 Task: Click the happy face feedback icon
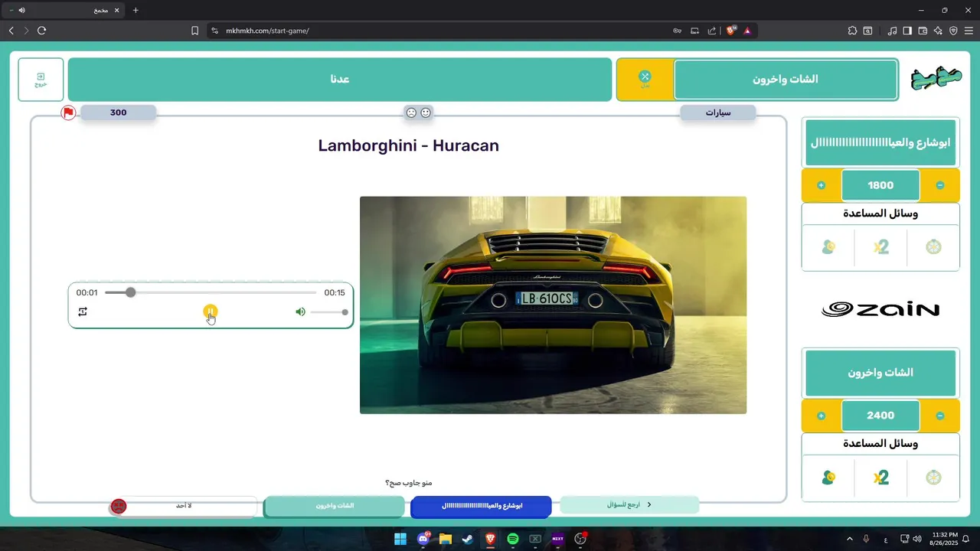click(x=426, y=112)
